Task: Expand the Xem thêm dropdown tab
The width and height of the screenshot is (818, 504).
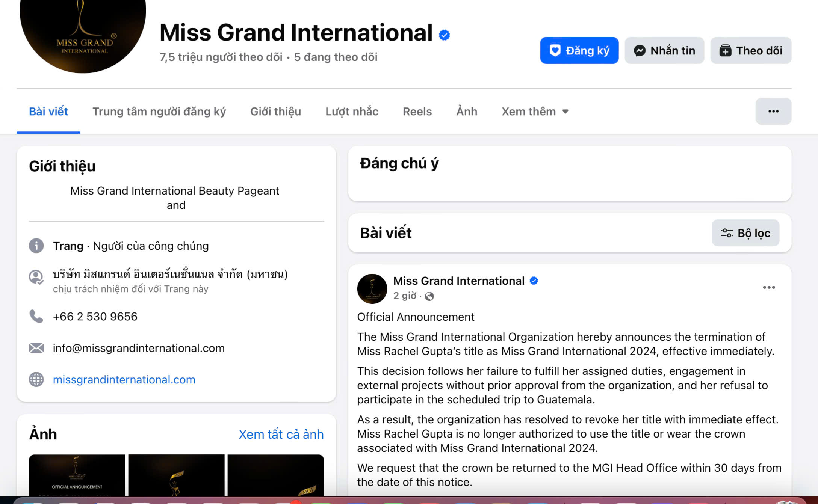Action: click(535, 112)
